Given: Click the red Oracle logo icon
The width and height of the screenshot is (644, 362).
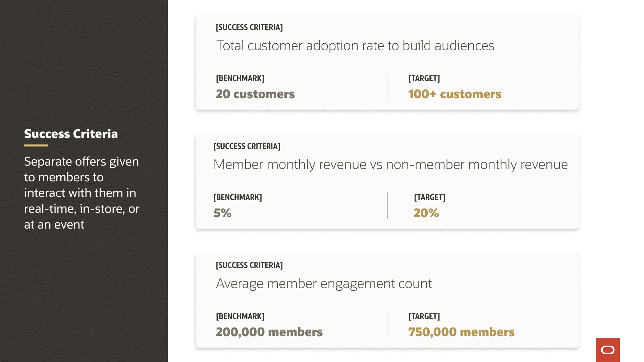Looking at the screenshot, I should (x=607, y=350).
